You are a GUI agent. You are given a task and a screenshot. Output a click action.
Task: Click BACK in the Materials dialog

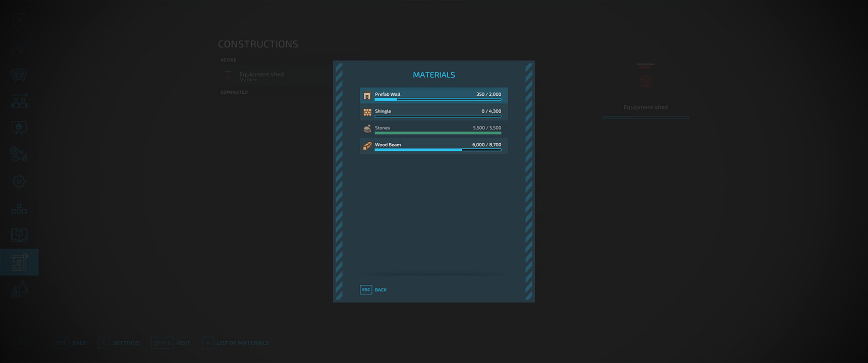click(381, 290)
